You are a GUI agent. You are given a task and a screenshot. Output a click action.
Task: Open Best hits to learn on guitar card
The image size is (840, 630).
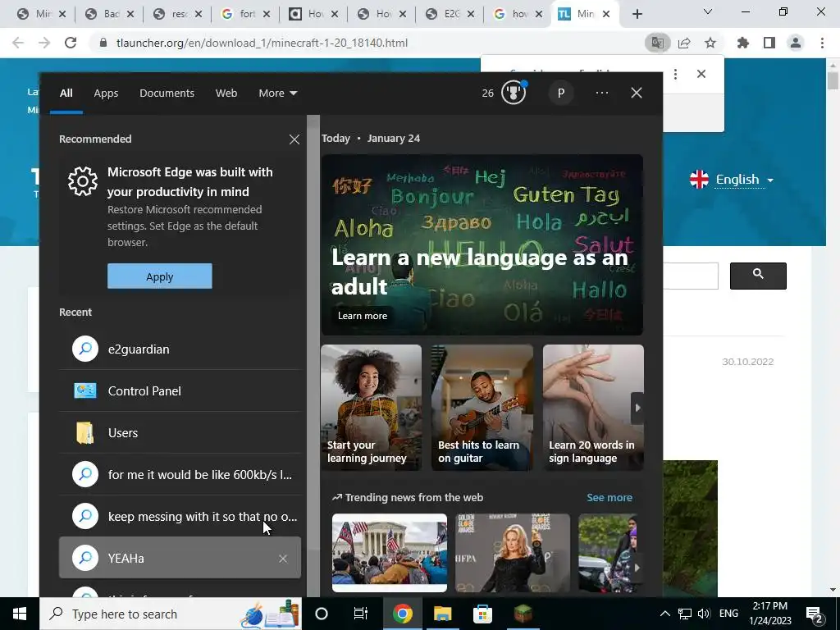[482, 408]
